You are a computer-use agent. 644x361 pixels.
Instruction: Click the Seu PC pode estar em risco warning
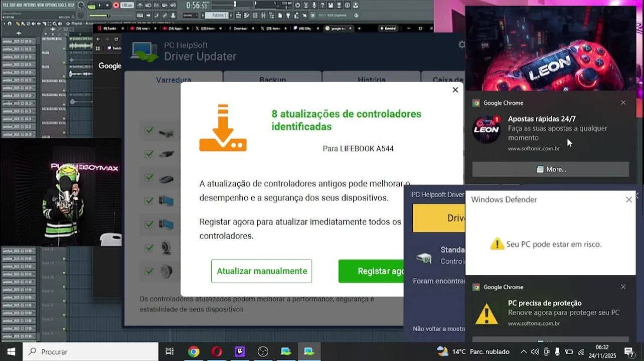546,244
